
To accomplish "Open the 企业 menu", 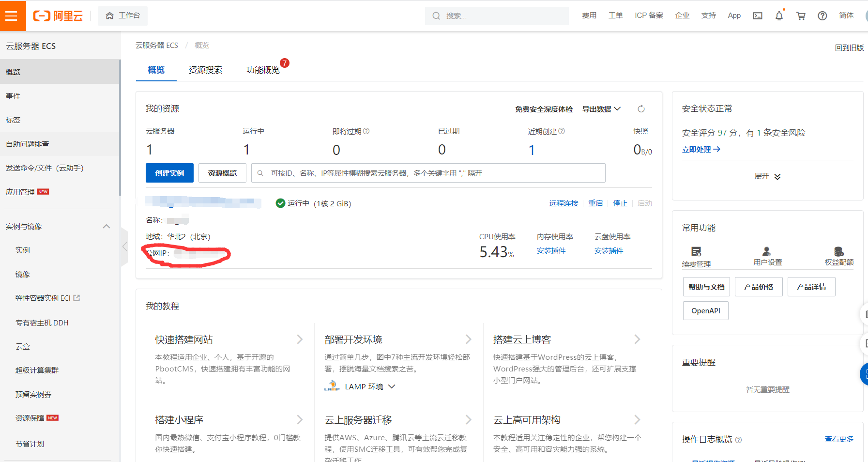I will click(x=682, y=15).
